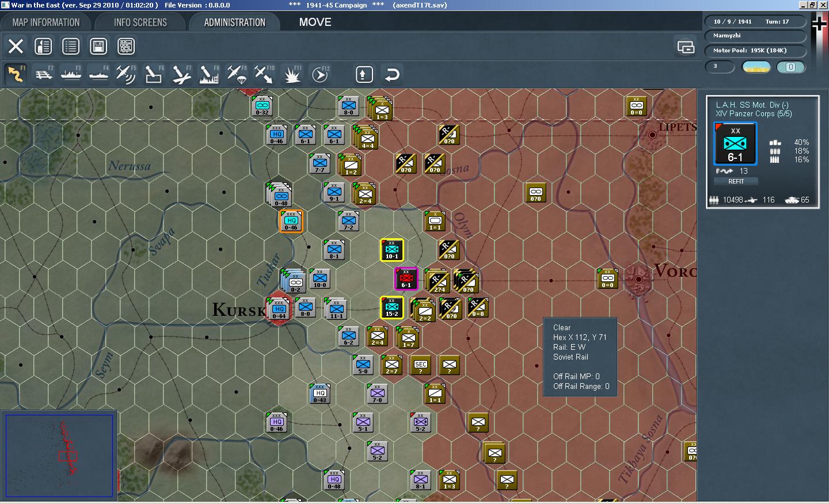Click the L.A.H. SS Mot. Div unit name
The width and height of the screenshot is (829, 504).
tap(752, 105)
